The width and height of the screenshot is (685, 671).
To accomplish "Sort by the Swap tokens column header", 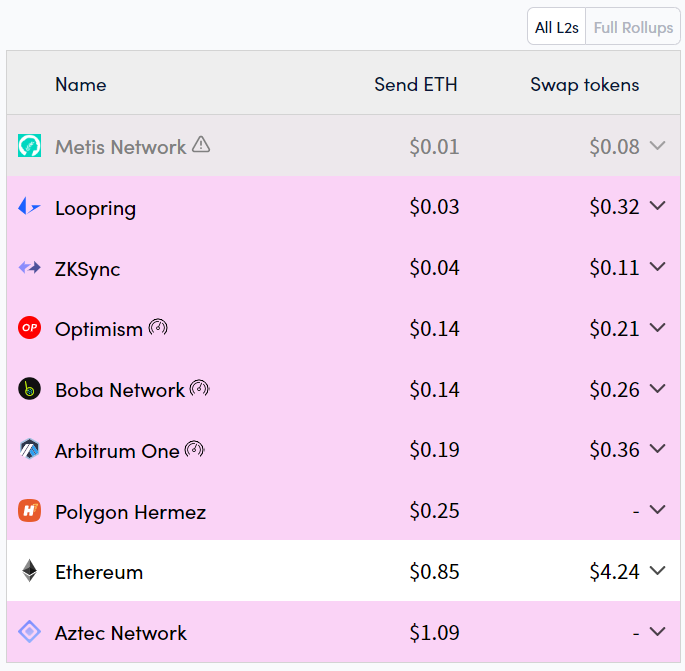I will tap(584, 85).
